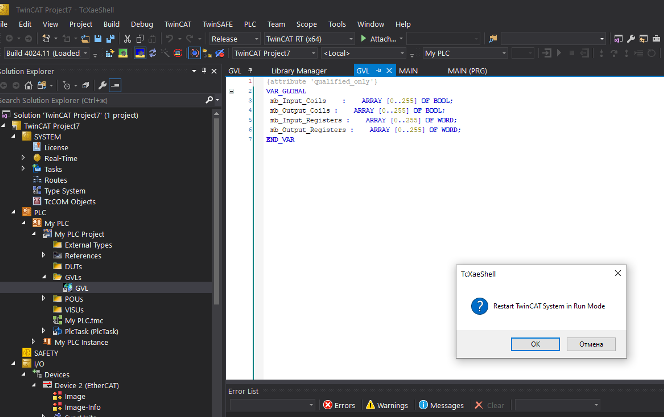664x417 pixels.
Task: Open the wrench Properties icon in Solution Explorer
Action: click(x=102, y=86)
